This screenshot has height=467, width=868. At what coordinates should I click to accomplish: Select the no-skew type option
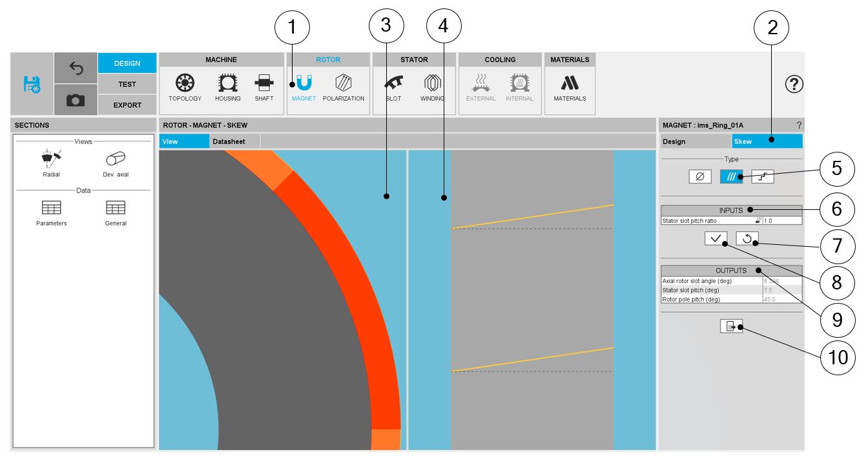coord(700,176)
